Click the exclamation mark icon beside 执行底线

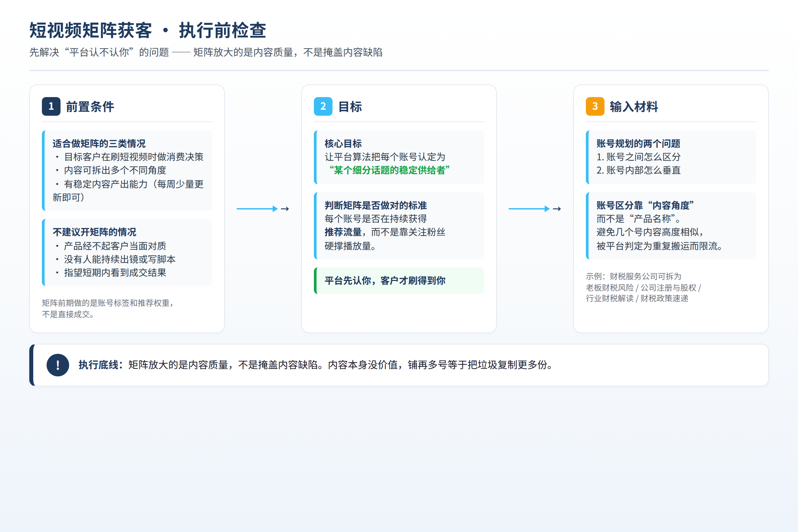[58, 365]
